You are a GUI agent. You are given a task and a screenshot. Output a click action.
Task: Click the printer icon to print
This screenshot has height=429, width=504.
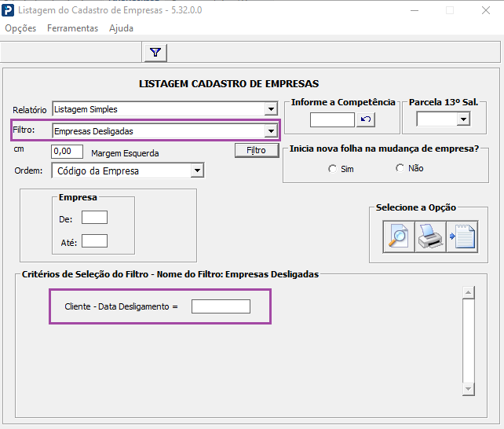[x=430, y=236]
